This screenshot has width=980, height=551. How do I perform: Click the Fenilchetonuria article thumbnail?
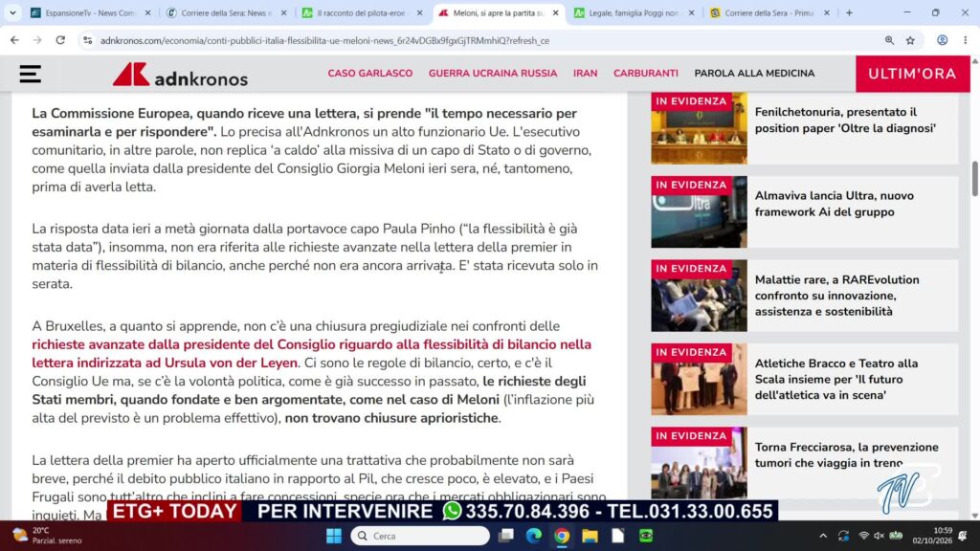click(x=699, y=129)
